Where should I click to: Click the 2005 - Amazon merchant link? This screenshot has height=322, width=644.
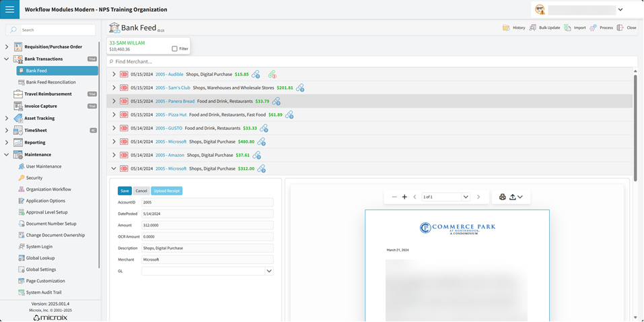click(x=170, y=155)
